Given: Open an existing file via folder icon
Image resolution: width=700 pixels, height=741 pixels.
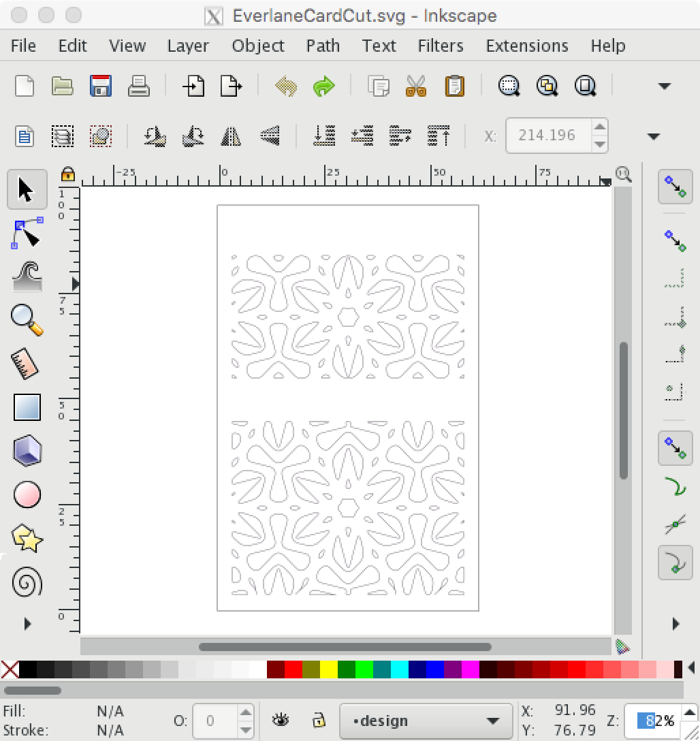Looking at the screenshot, I should [x=63, y=86].
